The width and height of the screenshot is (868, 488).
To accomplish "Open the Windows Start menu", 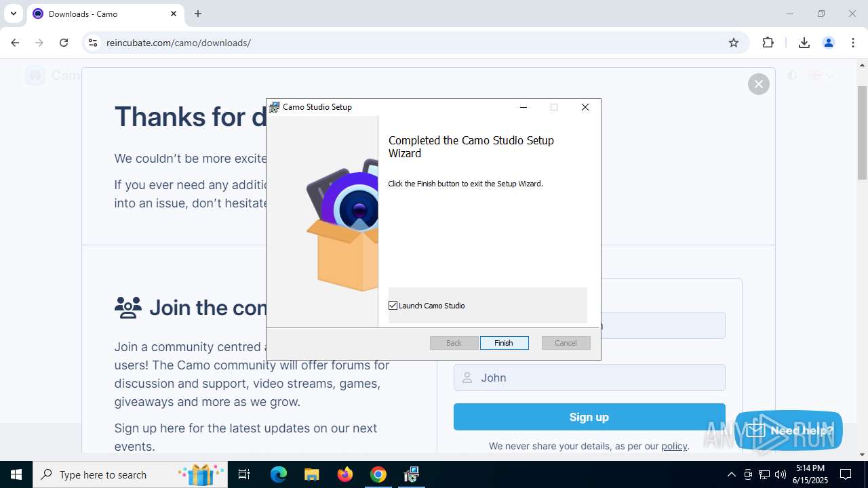I will (x=16, y=474).
